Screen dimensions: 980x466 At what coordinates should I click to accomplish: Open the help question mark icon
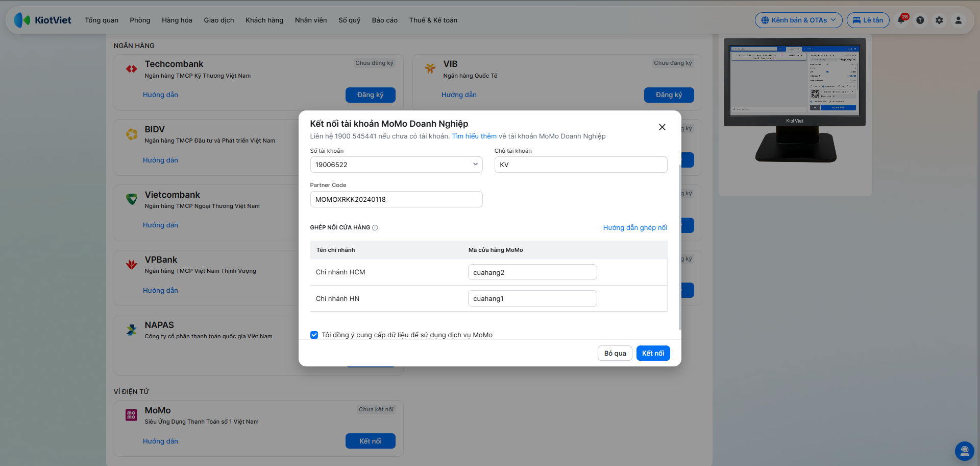920,20
